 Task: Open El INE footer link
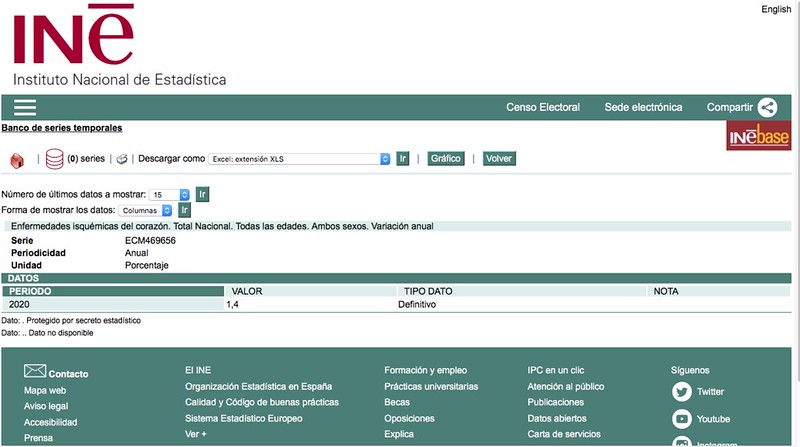coord(198,370)
